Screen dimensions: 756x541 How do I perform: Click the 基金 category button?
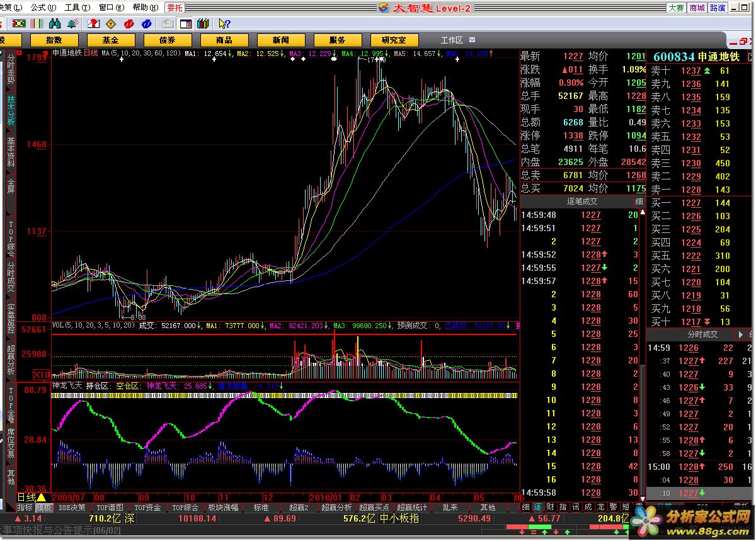point(111,40)
